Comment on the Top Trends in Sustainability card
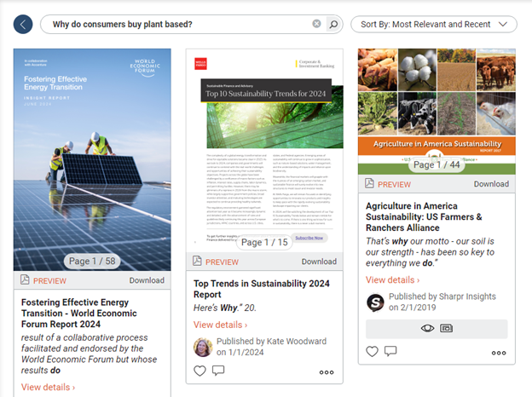532x397 pixels. tap(218, 371)
